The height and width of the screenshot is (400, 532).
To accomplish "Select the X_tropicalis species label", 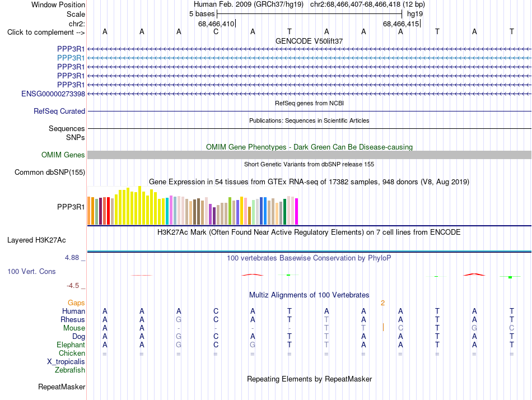I will (66, 362).
